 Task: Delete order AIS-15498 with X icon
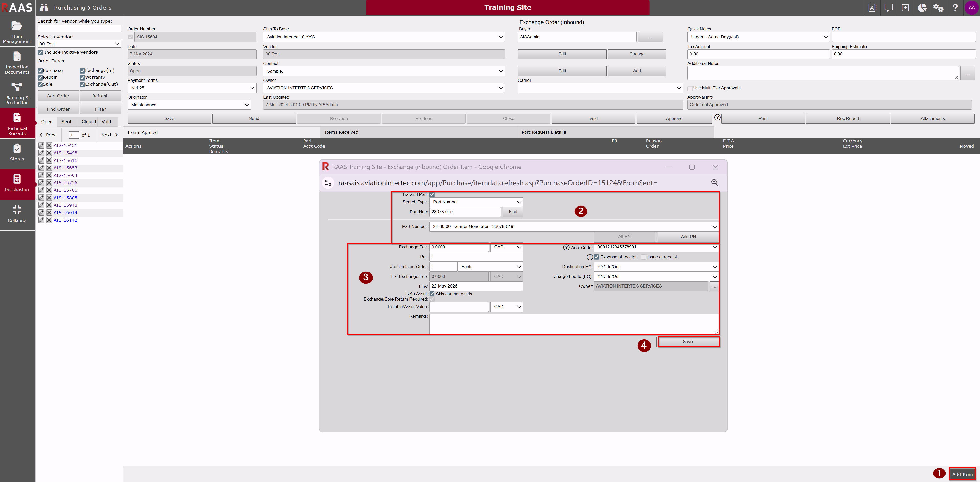(x=49, y=153)
